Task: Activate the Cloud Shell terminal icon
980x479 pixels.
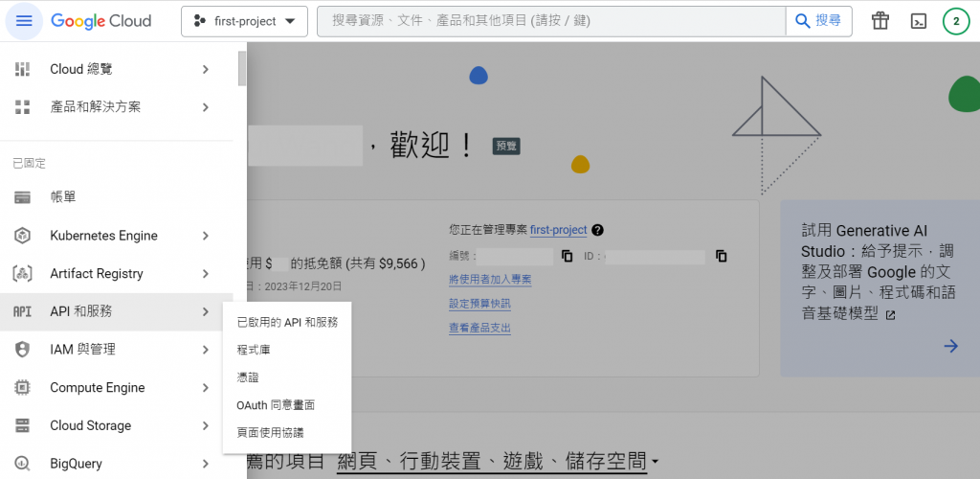Action: pyautogui.click(x=918, y=21)
